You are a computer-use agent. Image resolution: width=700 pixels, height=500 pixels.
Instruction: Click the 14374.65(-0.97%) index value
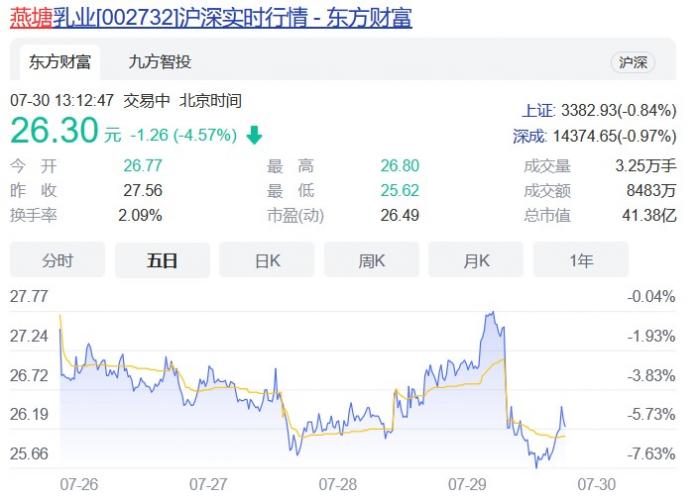point(615,136)
